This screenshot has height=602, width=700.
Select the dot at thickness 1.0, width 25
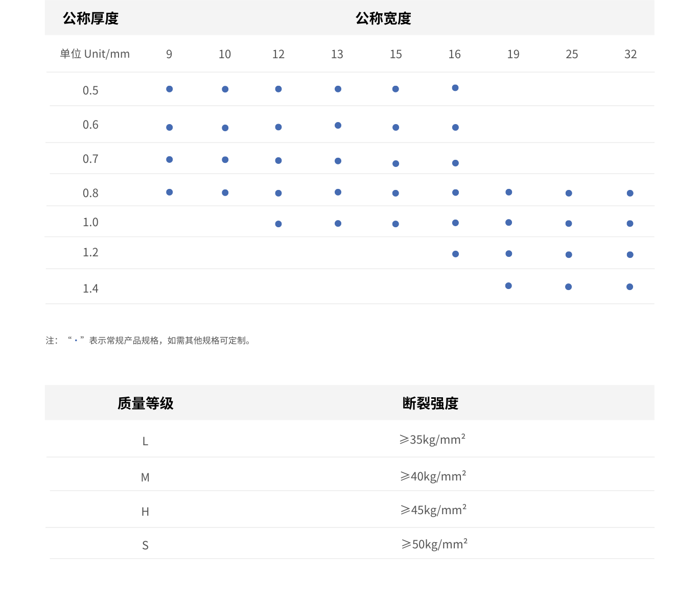click(569, 223)
